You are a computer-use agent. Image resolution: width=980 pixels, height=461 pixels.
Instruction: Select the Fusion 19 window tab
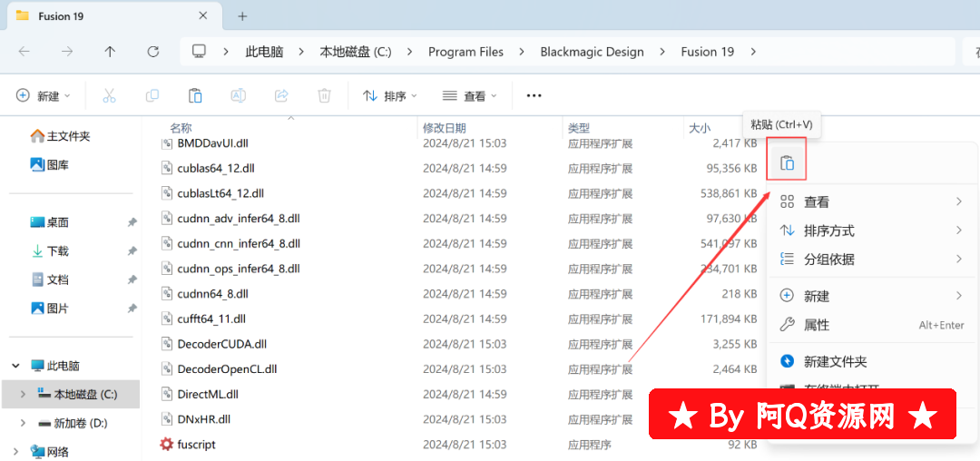pyautogui.click(x=115, y=16)
